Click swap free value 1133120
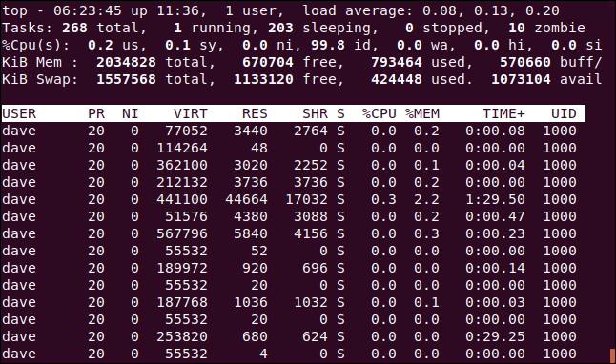 [x=263, y=79]
